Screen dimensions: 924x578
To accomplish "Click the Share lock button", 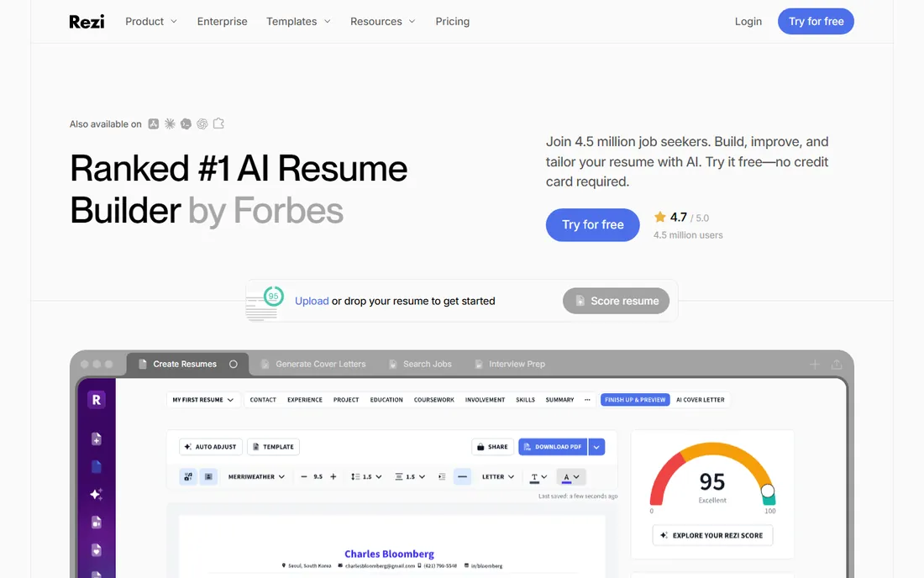I will tap(492, 447).
